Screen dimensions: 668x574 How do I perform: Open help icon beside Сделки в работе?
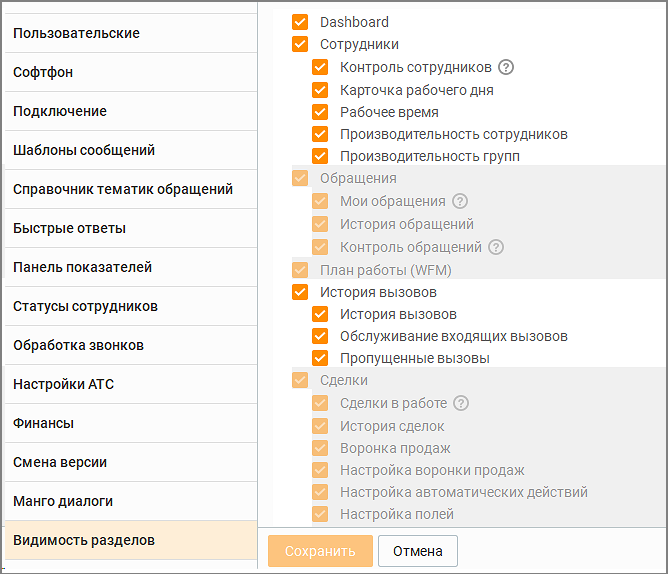(x=461, y=403)
